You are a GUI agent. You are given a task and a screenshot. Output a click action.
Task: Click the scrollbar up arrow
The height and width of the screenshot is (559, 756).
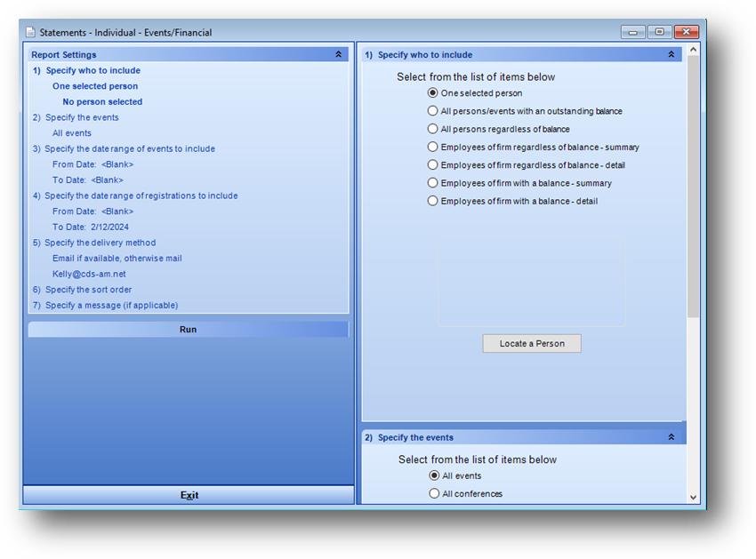point(694,49)
